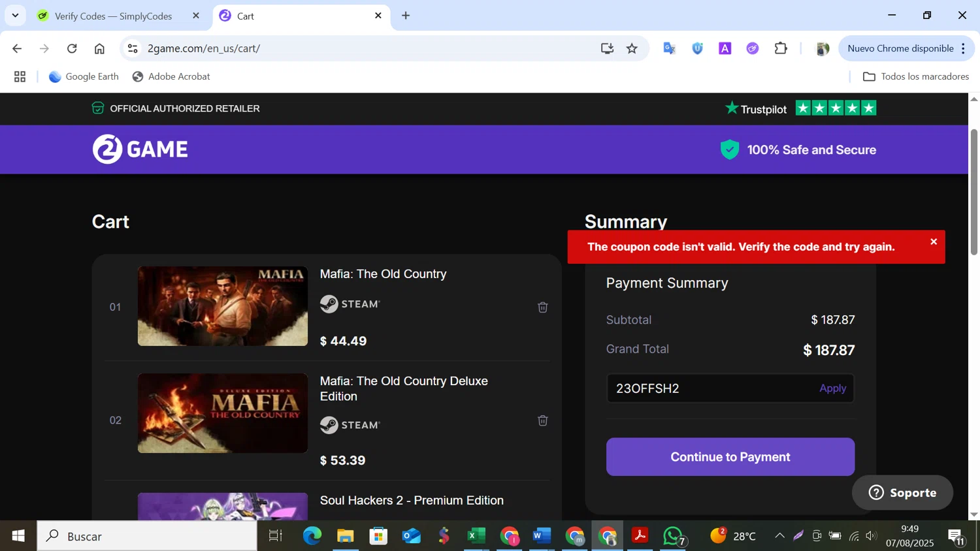Expand the tab search dropdown

point(15,16)
